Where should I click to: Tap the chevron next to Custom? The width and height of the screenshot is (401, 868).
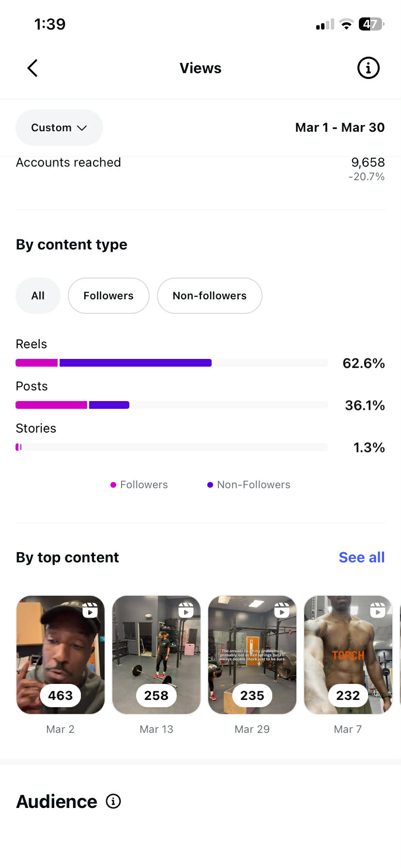click(x=82, y=128)
